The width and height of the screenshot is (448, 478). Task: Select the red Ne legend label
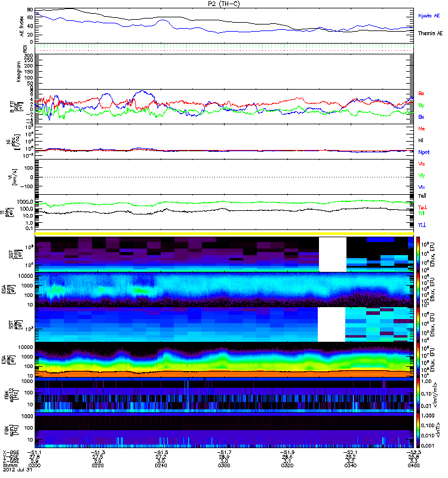[422, 128]
